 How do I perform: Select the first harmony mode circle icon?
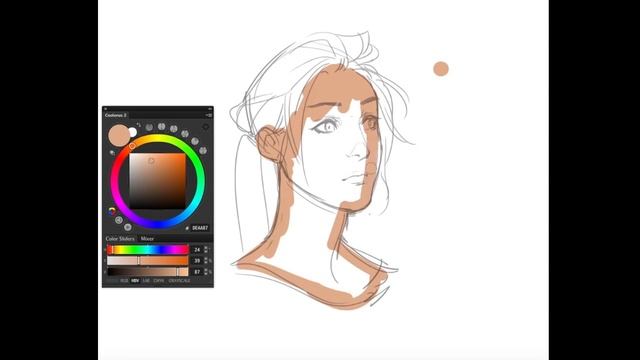[149, 127]
